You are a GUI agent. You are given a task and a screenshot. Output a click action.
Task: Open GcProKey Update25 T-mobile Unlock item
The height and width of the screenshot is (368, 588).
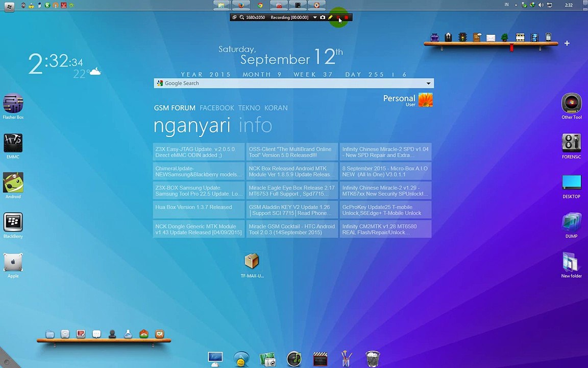385,210
